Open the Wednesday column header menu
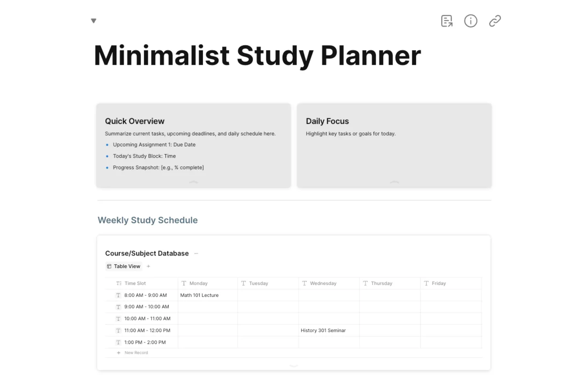The width and height of the screenshot is (588, 375). click(x=329, y=283)
